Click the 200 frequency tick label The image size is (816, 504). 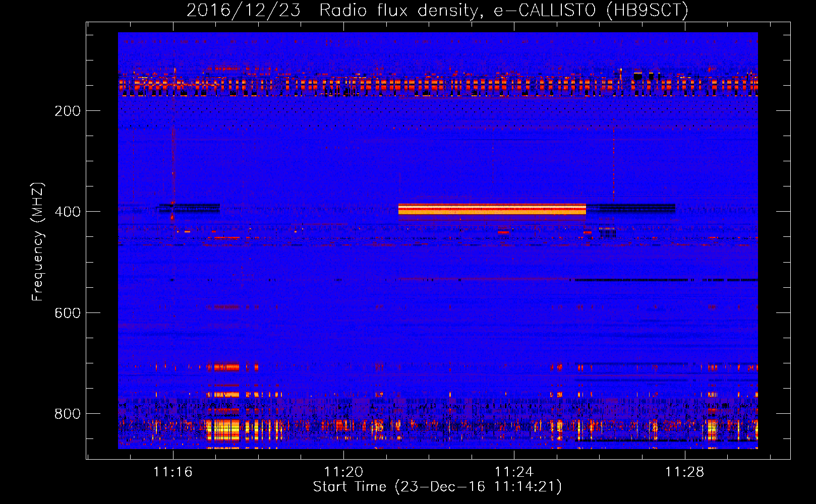[x=68, y=111]
